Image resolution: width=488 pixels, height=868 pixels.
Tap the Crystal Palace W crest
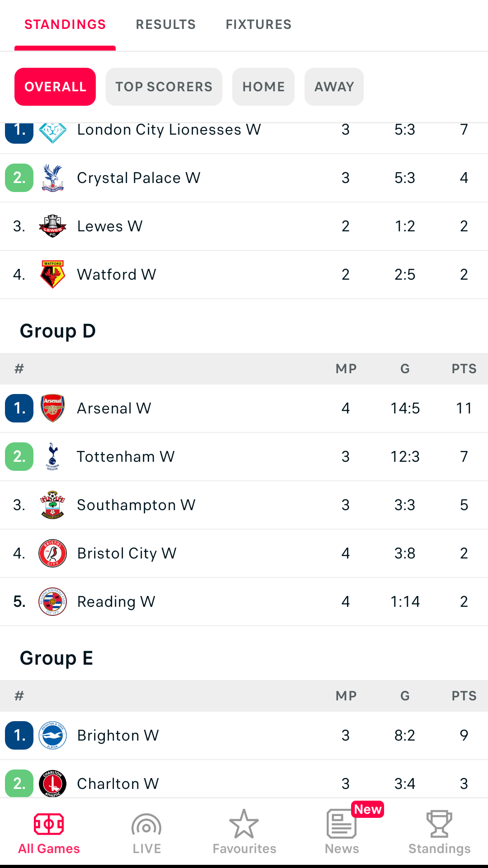point(53,178)
